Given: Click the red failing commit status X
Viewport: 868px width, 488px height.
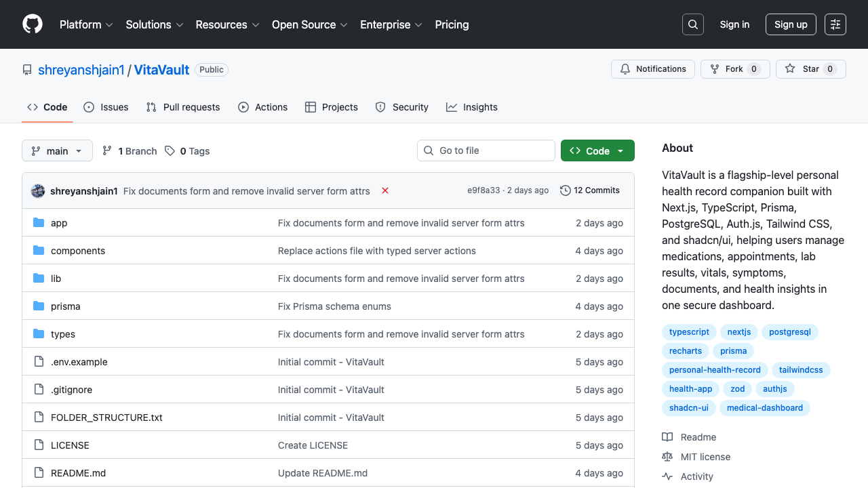Looking at the screenshot, I should tap(384, 190).
